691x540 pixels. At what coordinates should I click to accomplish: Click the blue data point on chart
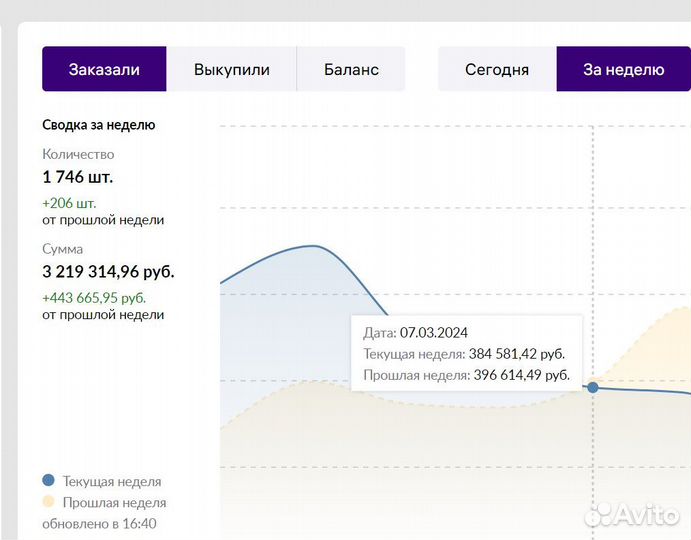coord(593,387)
